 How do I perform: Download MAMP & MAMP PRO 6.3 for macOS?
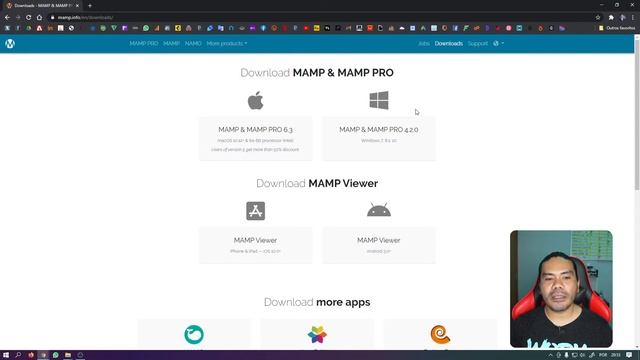tap(256, 138)
